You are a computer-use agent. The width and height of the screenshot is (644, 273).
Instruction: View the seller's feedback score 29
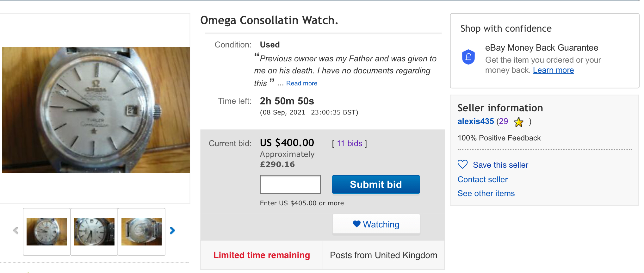coord(503,121)
